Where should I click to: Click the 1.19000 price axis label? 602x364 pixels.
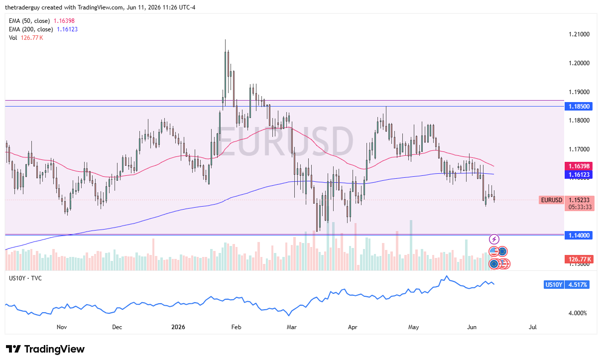tap(579, 92)
